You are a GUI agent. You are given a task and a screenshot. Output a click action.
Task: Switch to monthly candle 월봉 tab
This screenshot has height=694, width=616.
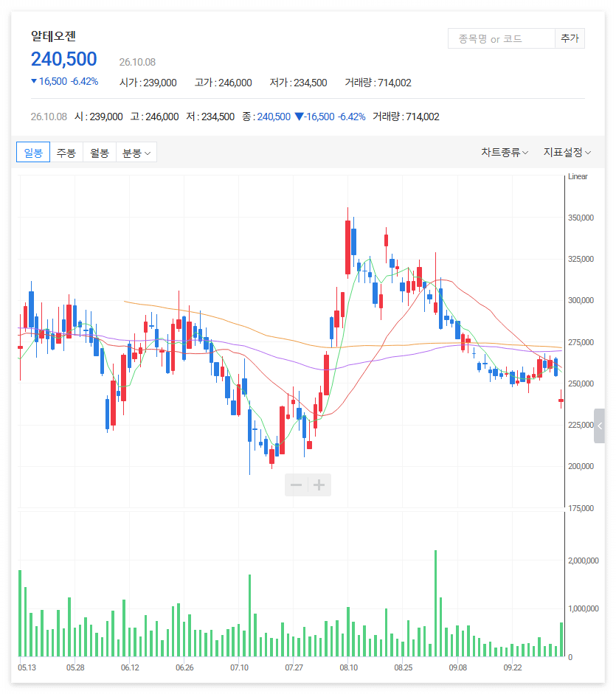[100, 152]
